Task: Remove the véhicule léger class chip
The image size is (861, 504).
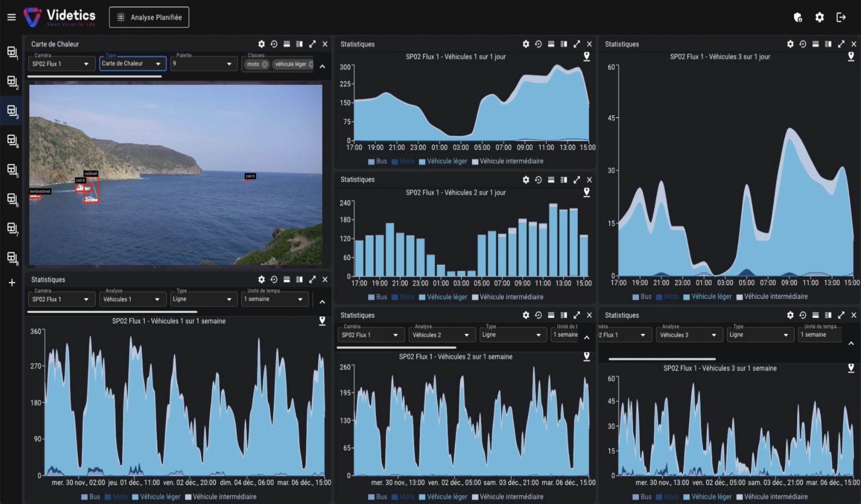Action: click(x=311, y=64)
